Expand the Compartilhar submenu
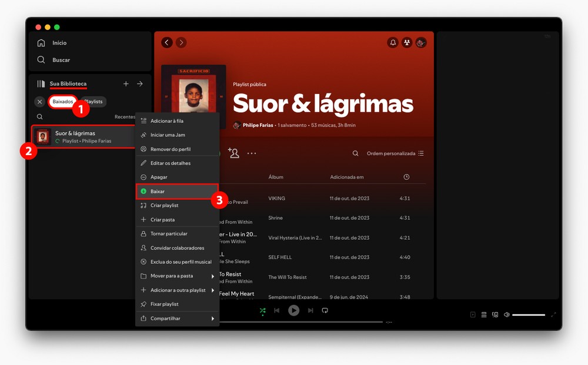The image size is (588, 365). point(177,319)
